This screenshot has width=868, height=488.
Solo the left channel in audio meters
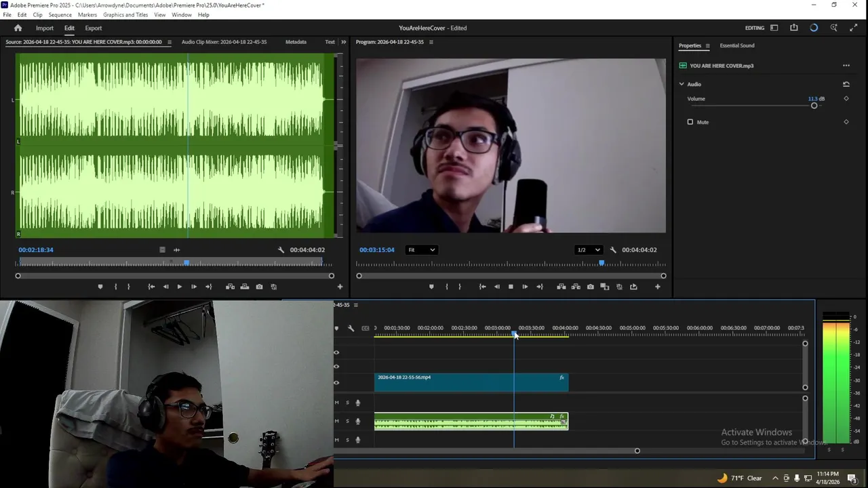829,449
